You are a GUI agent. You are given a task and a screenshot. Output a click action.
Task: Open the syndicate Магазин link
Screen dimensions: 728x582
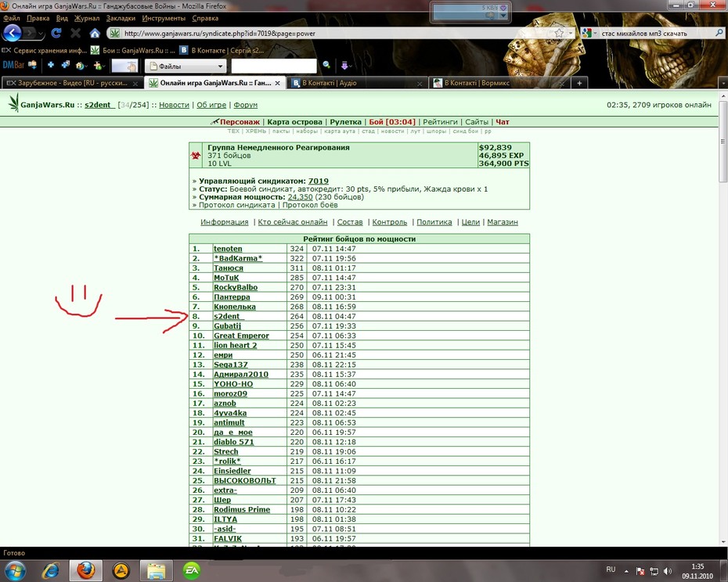503,222
